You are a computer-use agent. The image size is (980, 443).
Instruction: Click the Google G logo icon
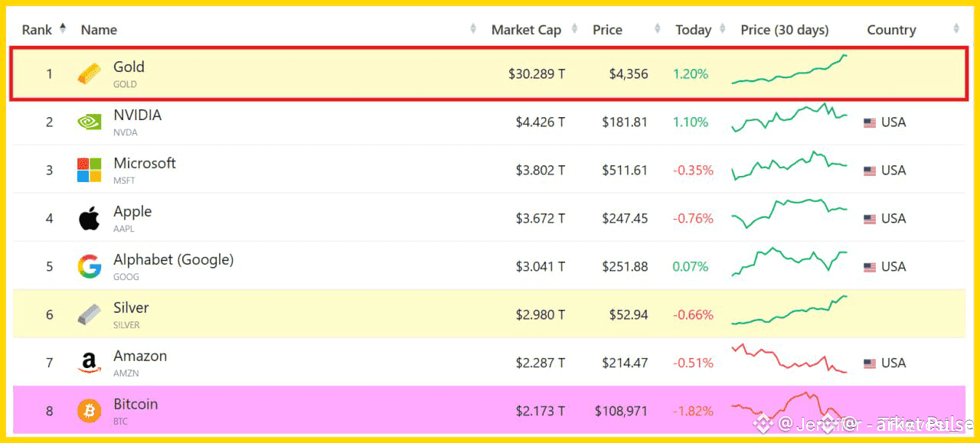(x=89, y=266)
